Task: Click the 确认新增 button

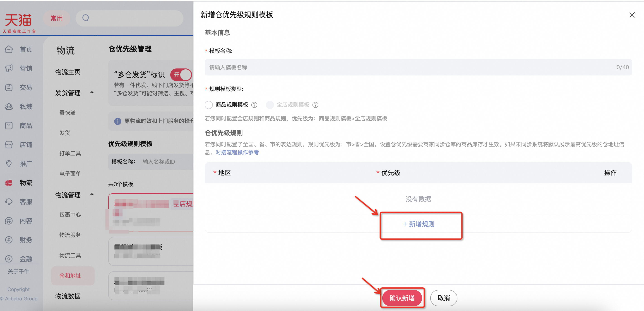Action: coord(402,298)
